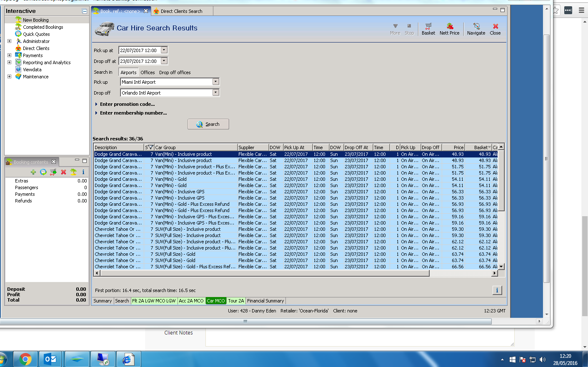Click the green plus add icon in Booking contents
The width and height of the screenshot is (588, 367).
(33, 172)
